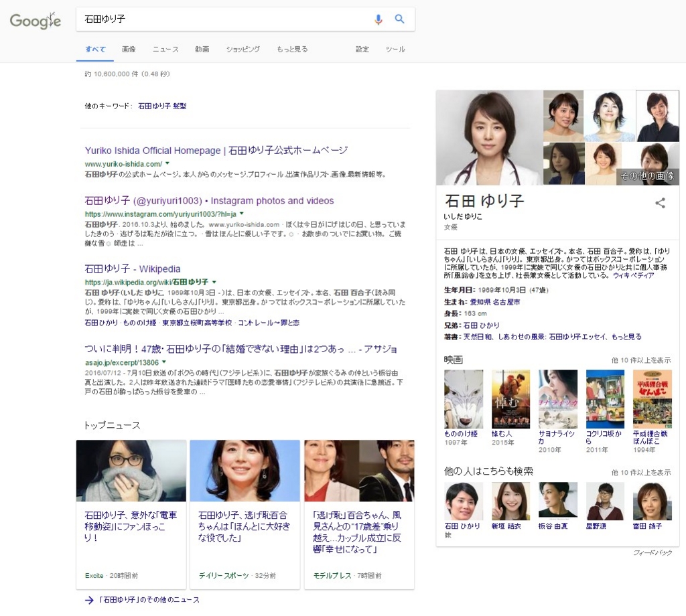This screenshot has width=686, height=616.
Task: Click フィードバック link below panel
Action: point(653,552)
